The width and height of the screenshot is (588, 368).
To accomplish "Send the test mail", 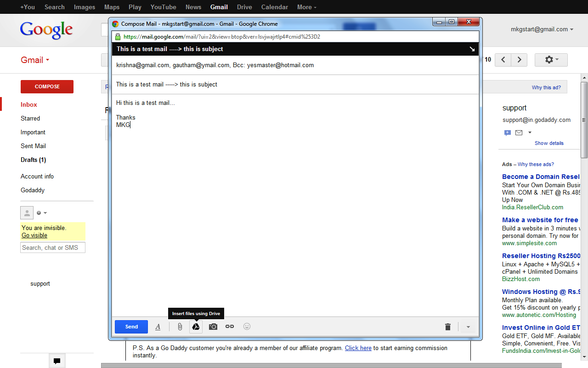I will coord(131,327).
